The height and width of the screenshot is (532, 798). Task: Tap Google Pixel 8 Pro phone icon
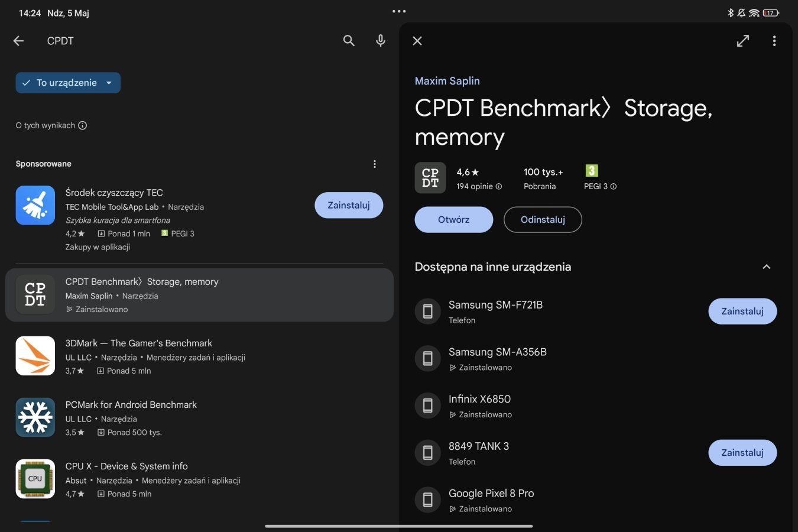pyautogui.click(x=428, y=500)
